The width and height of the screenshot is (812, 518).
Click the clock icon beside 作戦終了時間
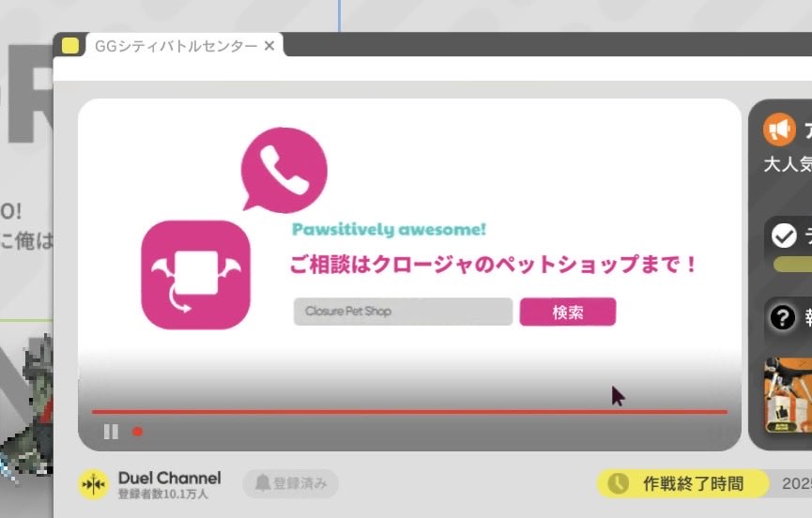(618, 484)
